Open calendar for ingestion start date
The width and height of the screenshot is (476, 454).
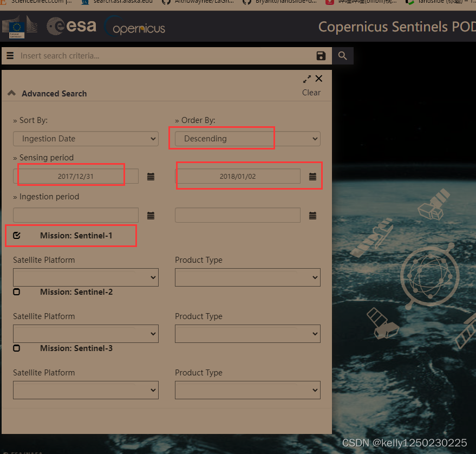[151, 216]
